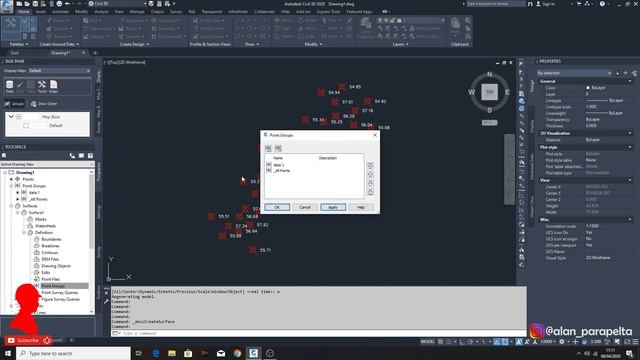Click Cancel in Point Groups dialog

(x=305, y=207)
